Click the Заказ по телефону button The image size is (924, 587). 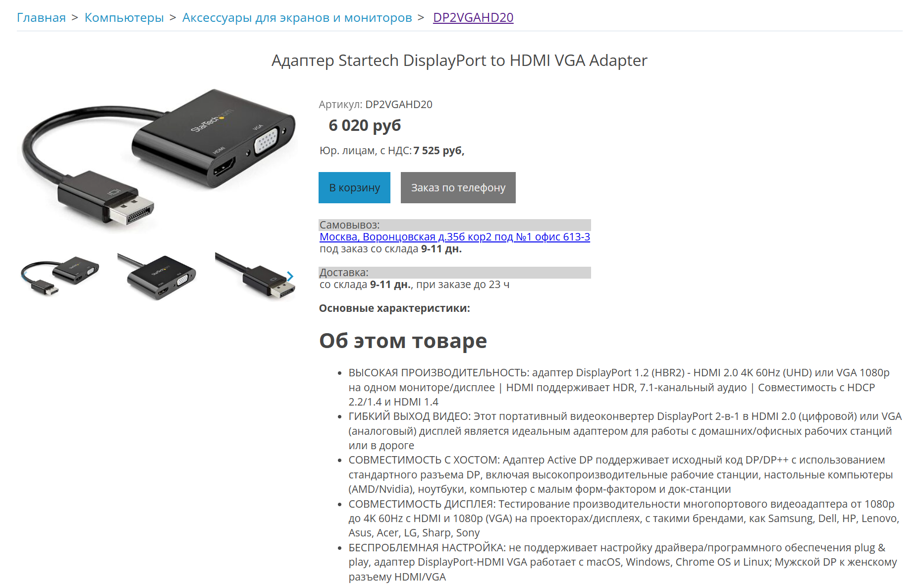pos(458,187)
